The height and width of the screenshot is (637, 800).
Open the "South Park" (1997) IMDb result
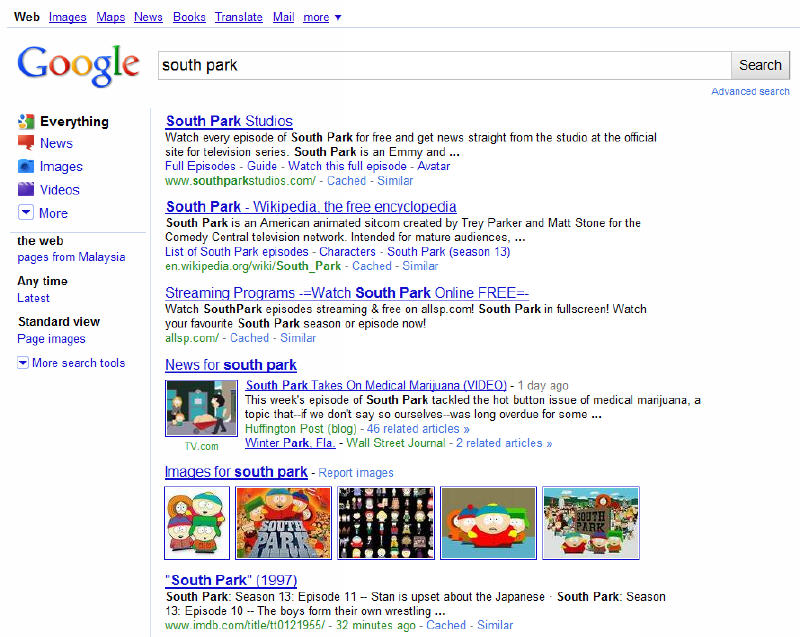click(231, 580)
